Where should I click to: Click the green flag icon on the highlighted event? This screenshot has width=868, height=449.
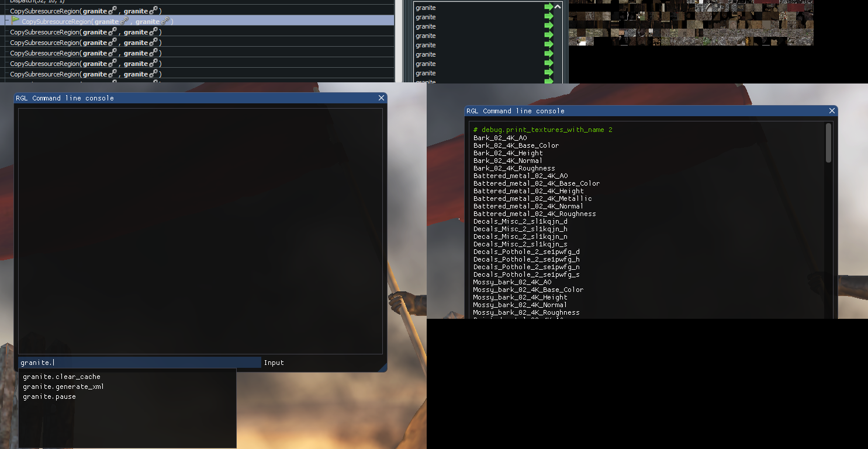pyautogui.click(x=16, y=20)
